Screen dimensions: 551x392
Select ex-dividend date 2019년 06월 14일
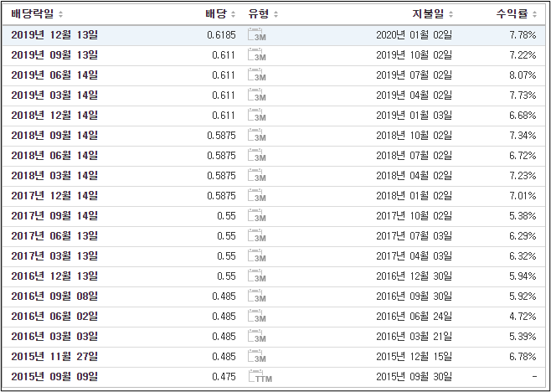pyautogui.click(x=54, y=75)
